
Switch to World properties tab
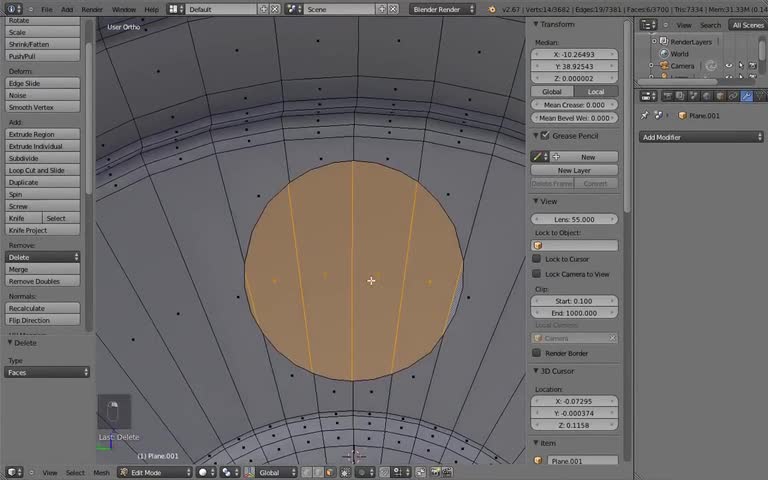[x=707, y=96]
